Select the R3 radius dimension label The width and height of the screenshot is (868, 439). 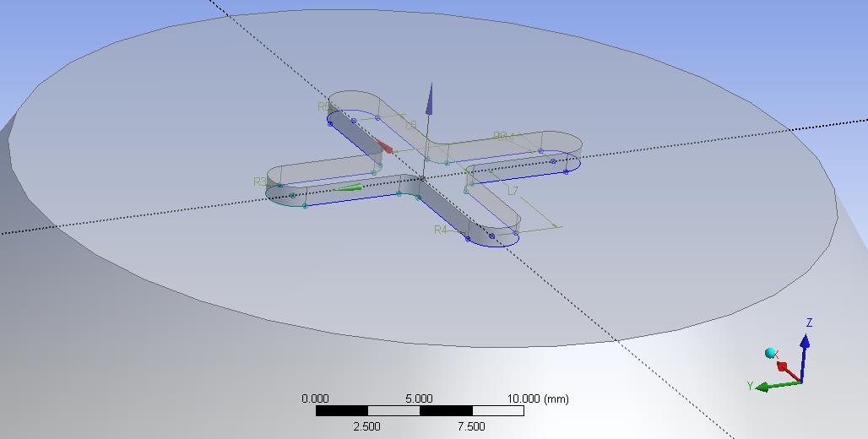[259, 182]
